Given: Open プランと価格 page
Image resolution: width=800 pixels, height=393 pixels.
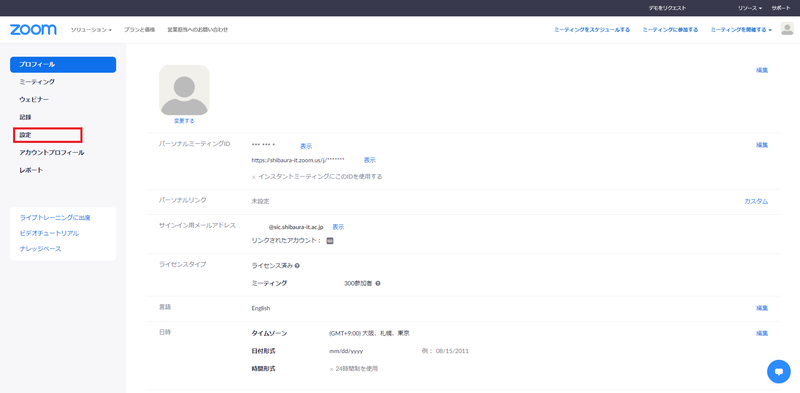Looking at the screenshot, I should [139, 30].
